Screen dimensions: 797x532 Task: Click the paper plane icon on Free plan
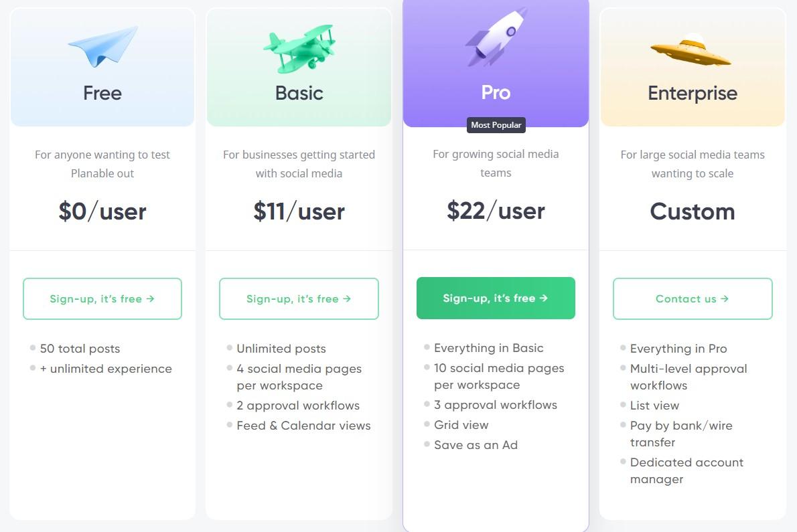[103, 47]
